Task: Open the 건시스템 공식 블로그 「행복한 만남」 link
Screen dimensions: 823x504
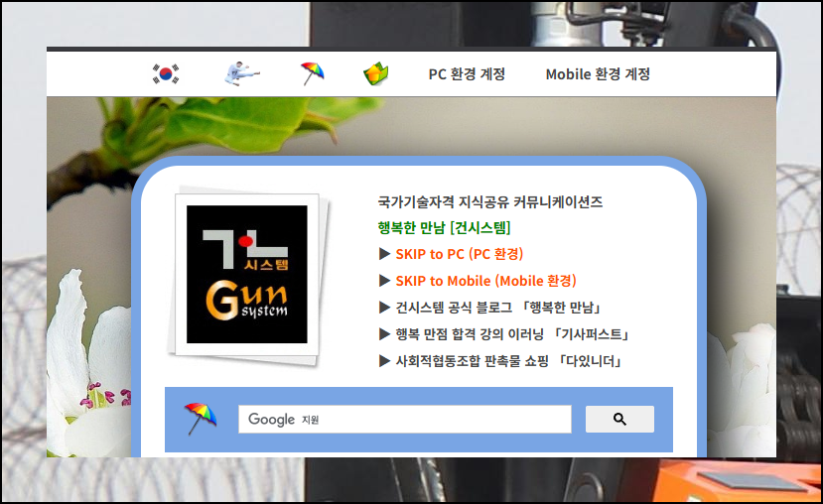Action: [x=498, y=308]
